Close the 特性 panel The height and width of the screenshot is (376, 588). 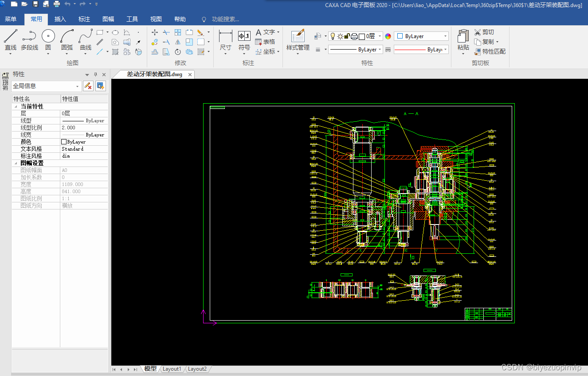point(104,74)
